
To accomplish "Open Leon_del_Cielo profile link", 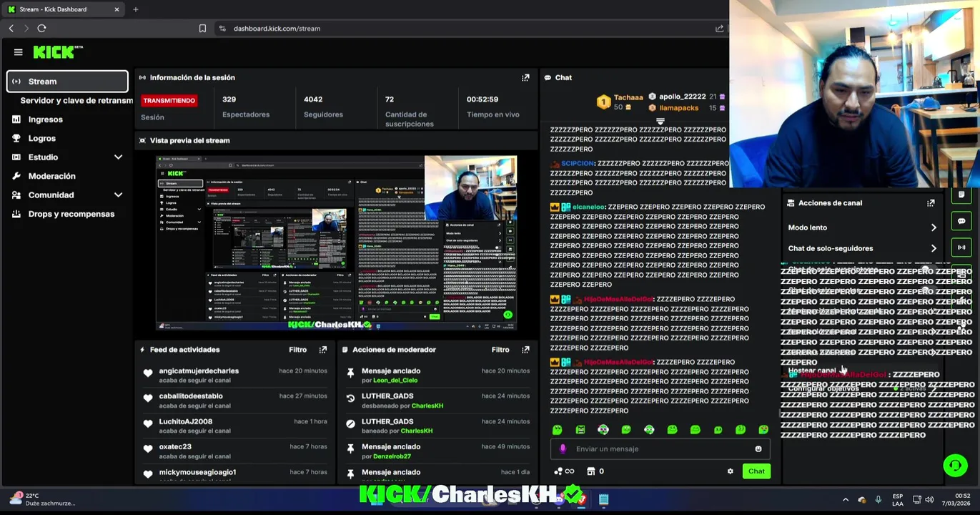I will [x=395, y=381].
